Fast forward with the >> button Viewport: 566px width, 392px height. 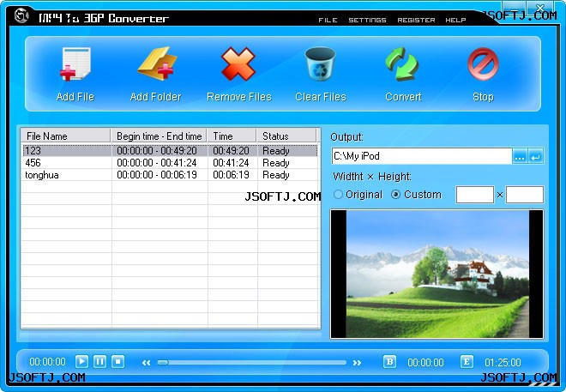(357, 362)
